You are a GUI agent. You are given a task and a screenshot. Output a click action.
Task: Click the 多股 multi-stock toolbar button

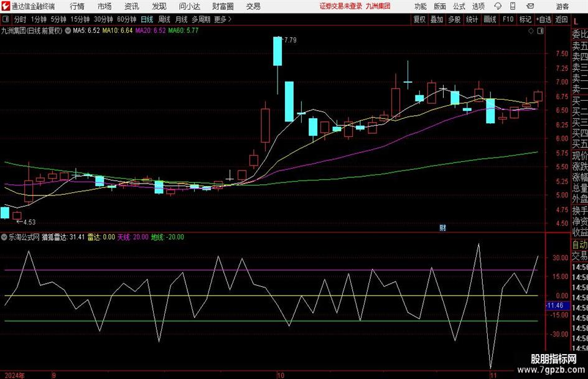454,19
